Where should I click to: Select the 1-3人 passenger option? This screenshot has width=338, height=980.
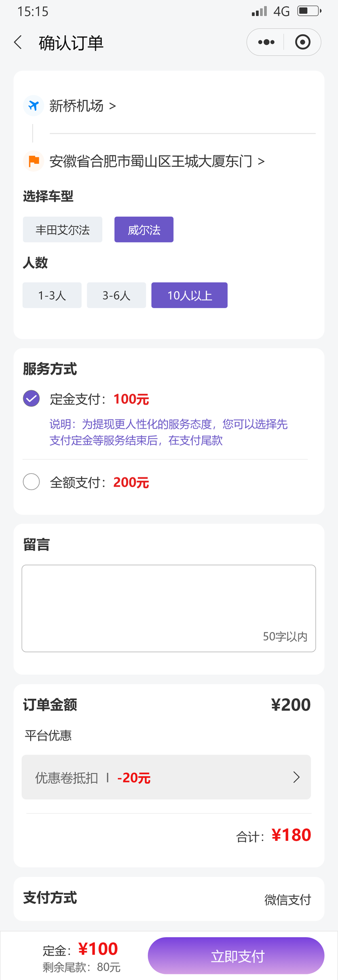pos(52,295)
